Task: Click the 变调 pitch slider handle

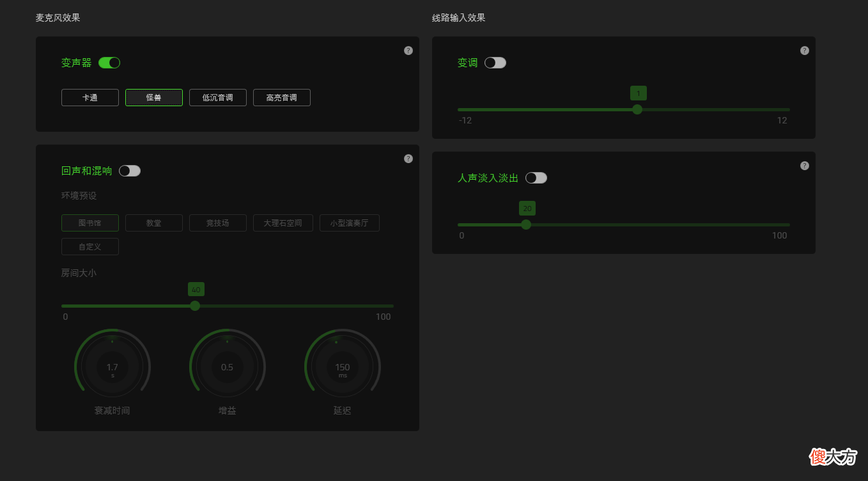Action: (637, 109)
